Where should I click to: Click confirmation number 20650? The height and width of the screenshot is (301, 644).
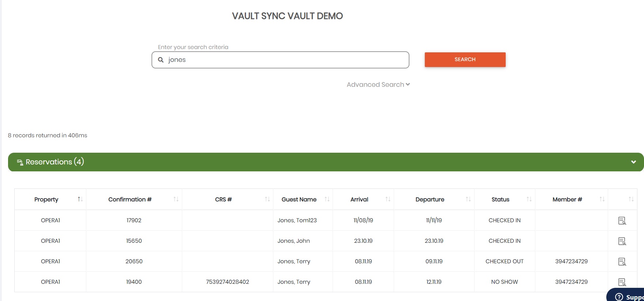134,261
